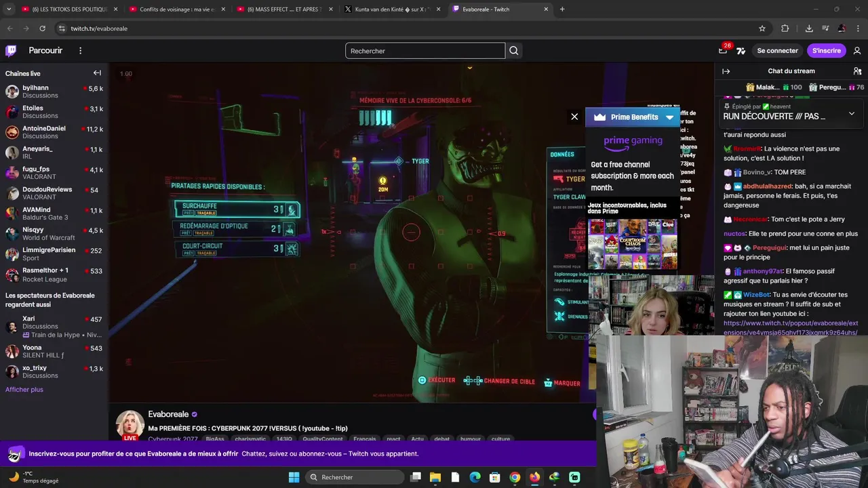Image resolution: width=868 pixels, height=488 pixels.
Task: Open the chat community users icon
Action: click(x=857, y=71)
